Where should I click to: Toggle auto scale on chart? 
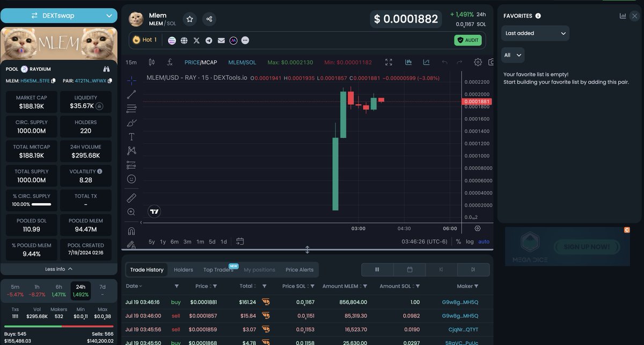484,241
